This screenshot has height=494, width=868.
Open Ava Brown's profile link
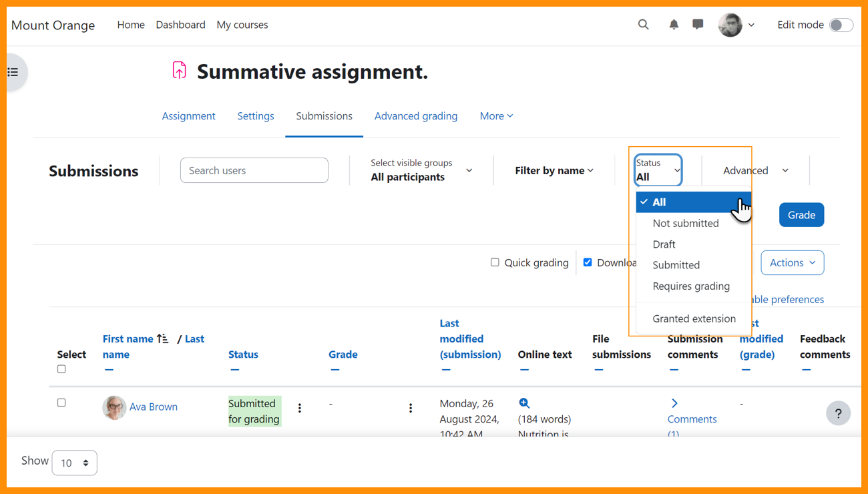154,407
